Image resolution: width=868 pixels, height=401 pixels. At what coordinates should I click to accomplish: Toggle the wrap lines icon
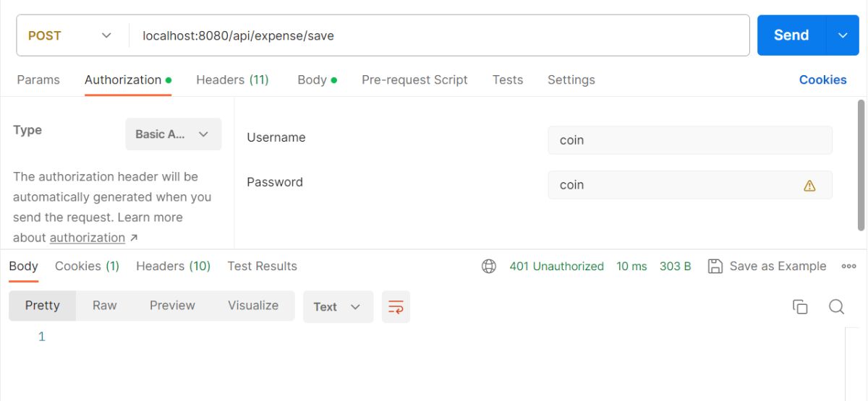tap(396, 306)
